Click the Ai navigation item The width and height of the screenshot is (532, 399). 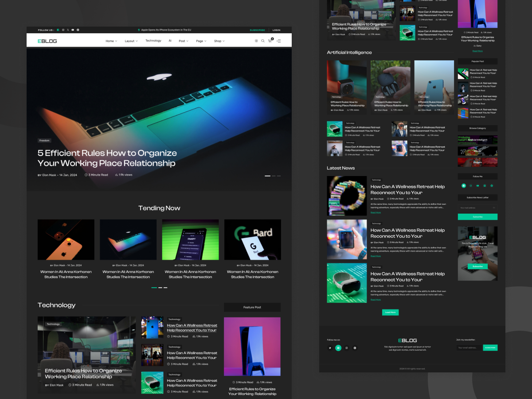pos(170,40)
